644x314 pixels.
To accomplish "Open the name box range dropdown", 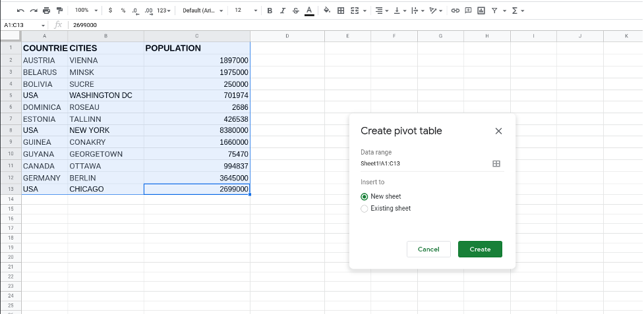I will point(43,26).
